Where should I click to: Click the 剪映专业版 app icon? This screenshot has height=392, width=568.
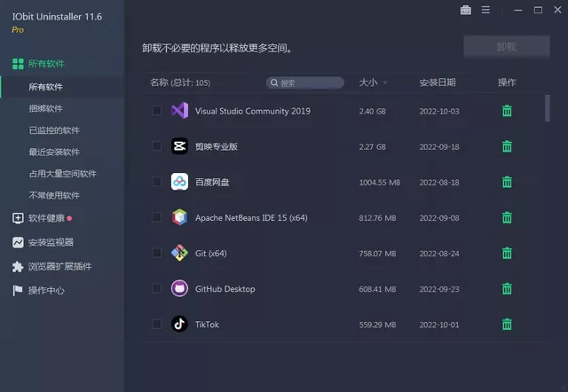(179, 145)
